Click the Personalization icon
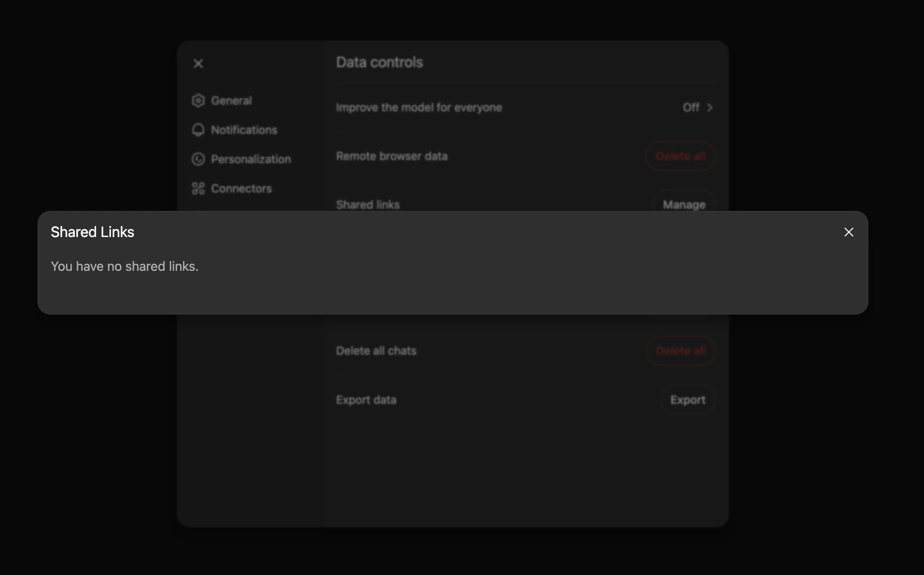 coord(198,159)
